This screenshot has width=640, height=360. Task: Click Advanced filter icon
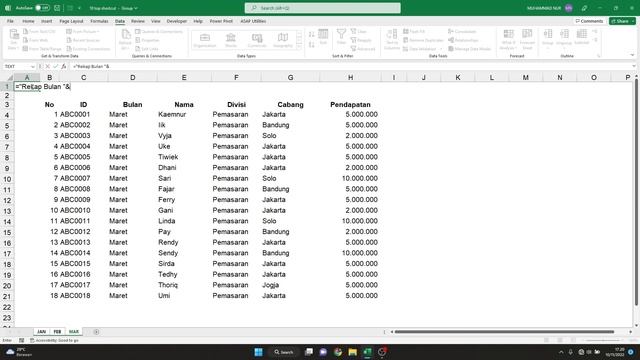pyautogui.click(x=353, y=49)
